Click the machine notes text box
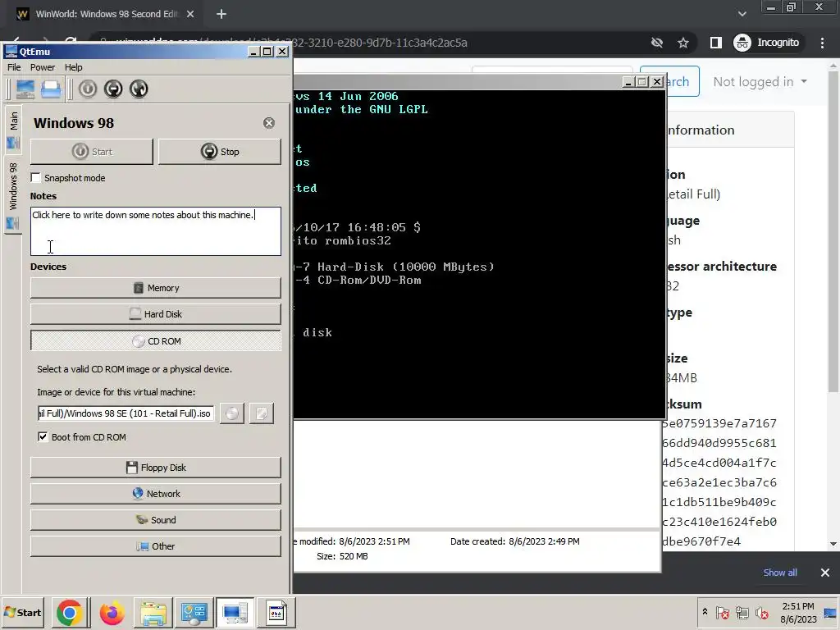 pyautogui.click(x=155, y=231)
